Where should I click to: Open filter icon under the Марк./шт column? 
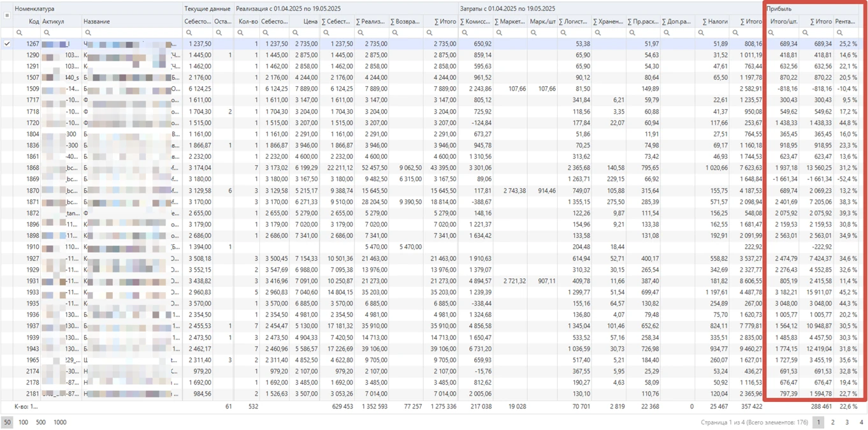pyautogui.click(x=534, y=31)
